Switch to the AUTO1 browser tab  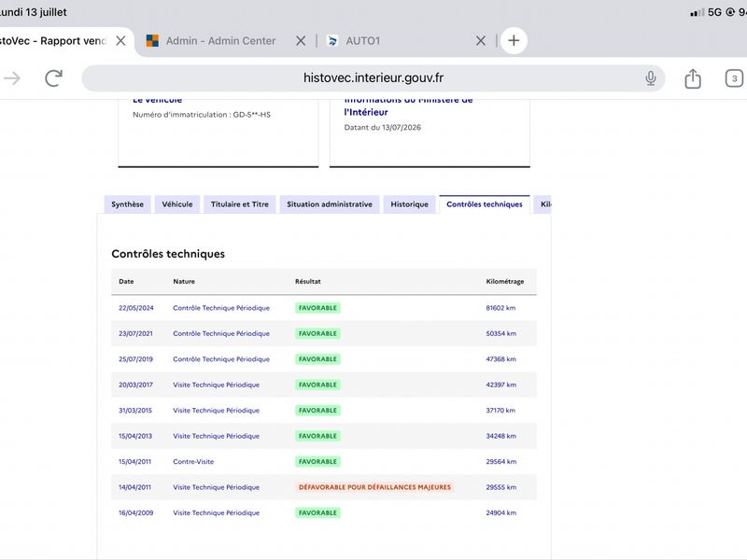coord(363,41)
